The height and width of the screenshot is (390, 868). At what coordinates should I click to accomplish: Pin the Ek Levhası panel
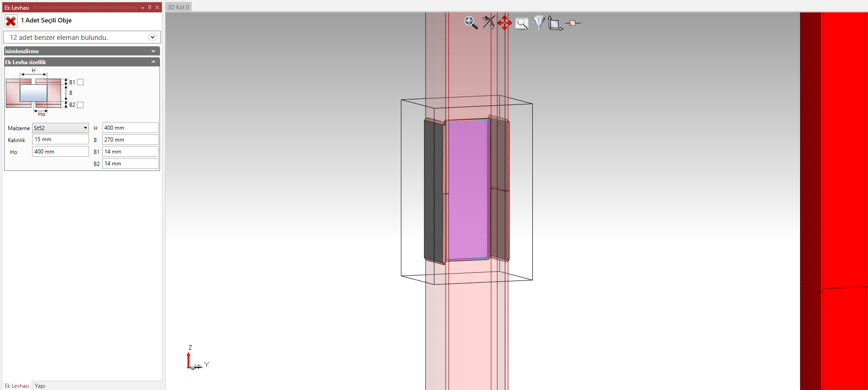click(x=149, y=7)
